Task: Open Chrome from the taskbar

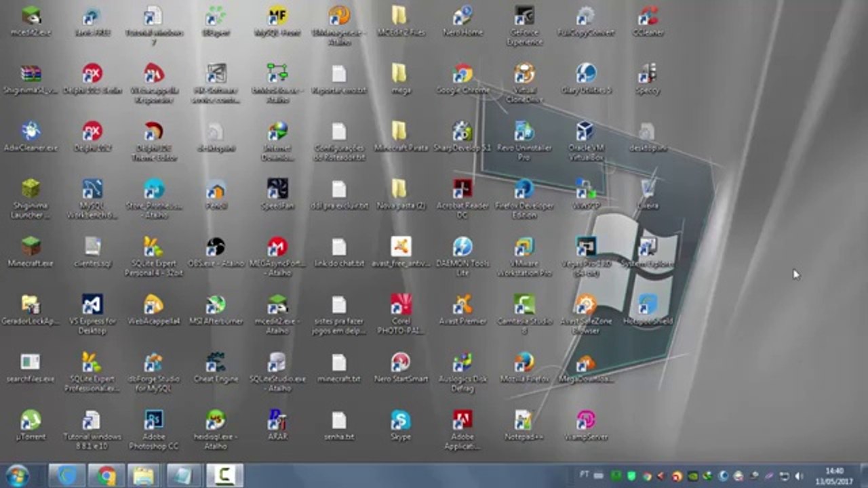Action: pos(106,476)
